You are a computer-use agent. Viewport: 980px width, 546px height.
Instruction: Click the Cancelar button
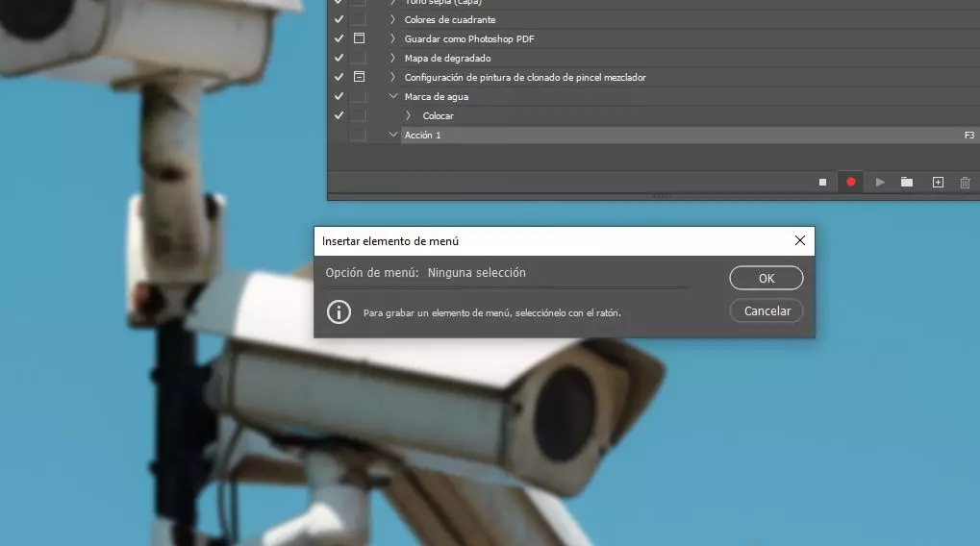[x=766, y=310]
